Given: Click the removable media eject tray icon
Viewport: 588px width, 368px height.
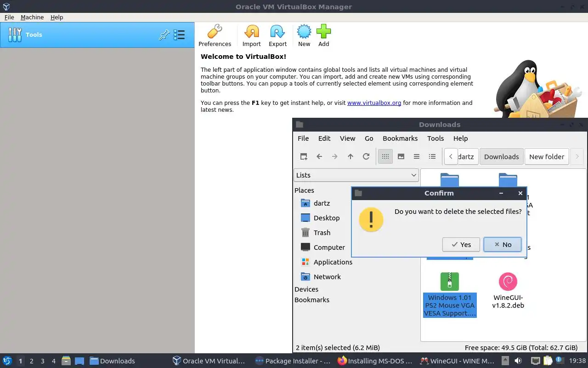Looking at the screenshot, I should point(505,361).
